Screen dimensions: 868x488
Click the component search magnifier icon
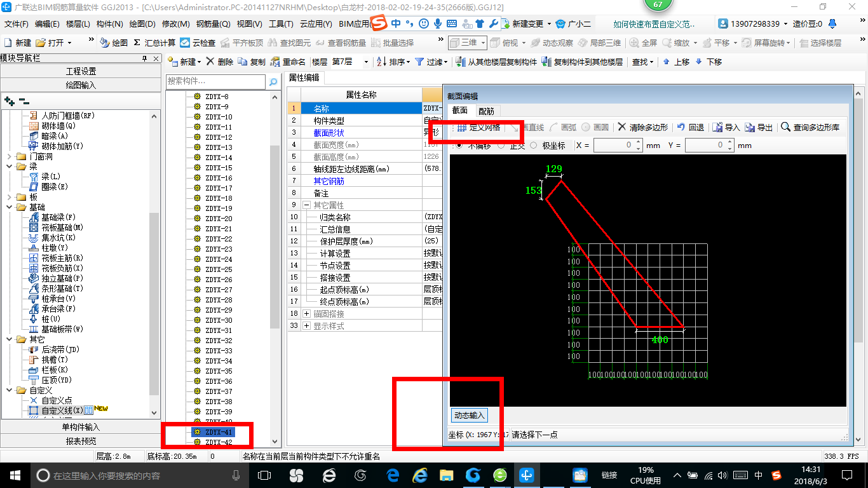[x=273, y=82]
